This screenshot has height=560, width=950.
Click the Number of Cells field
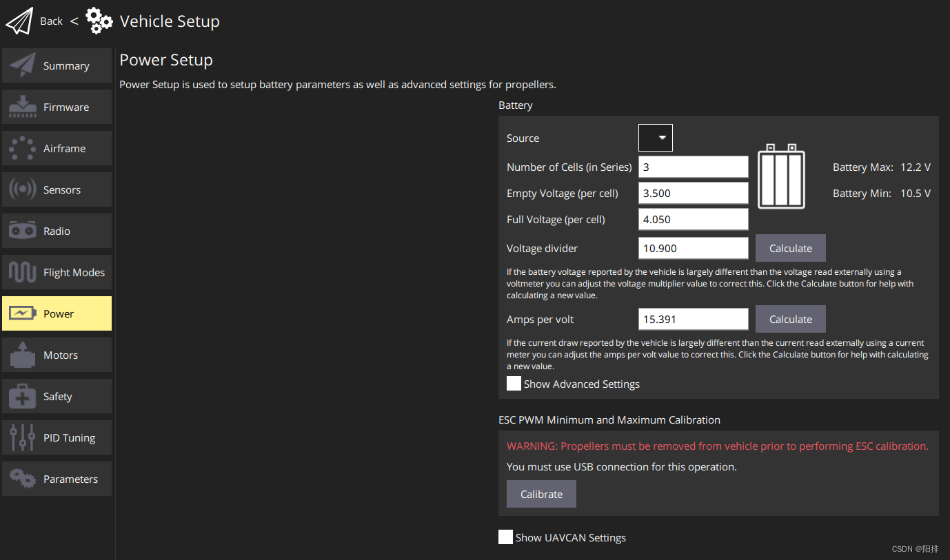tap(694, 167)
